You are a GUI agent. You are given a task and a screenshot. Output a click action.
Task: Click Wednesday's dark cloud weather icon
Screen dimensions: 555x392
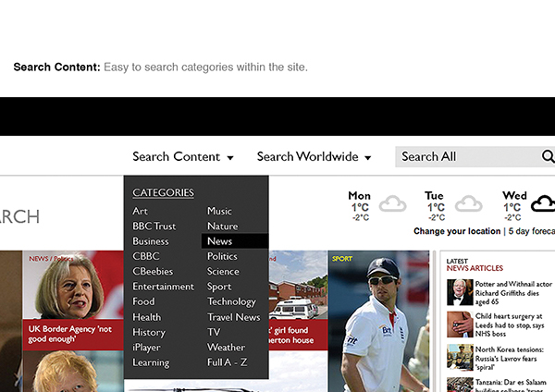click(543, 203)
